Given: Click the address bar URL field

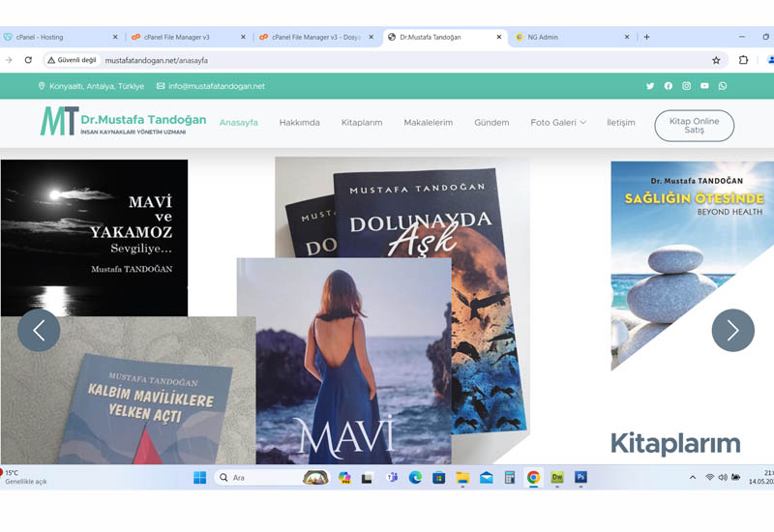Looking at the screenshot, I should pos(387,60).
